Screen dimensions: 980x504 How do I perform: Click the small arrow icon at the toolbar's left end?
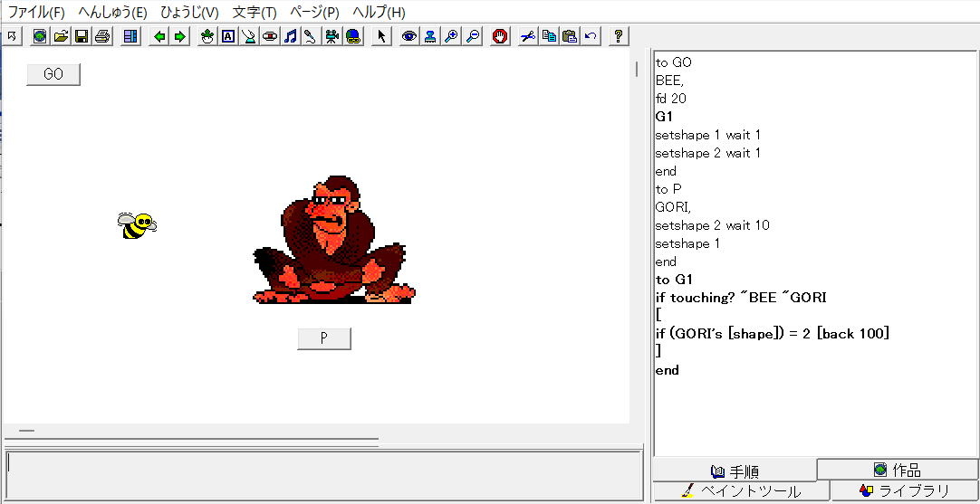click(x=12, y=36)
